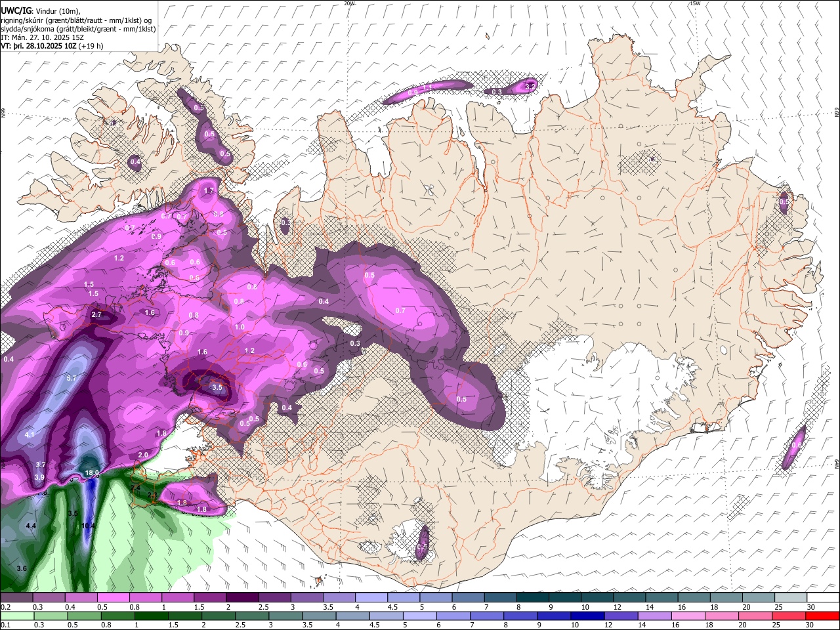
Task: Click the '4.4' value in the green area
Action: pyautogui.click(x=31, y=526)
